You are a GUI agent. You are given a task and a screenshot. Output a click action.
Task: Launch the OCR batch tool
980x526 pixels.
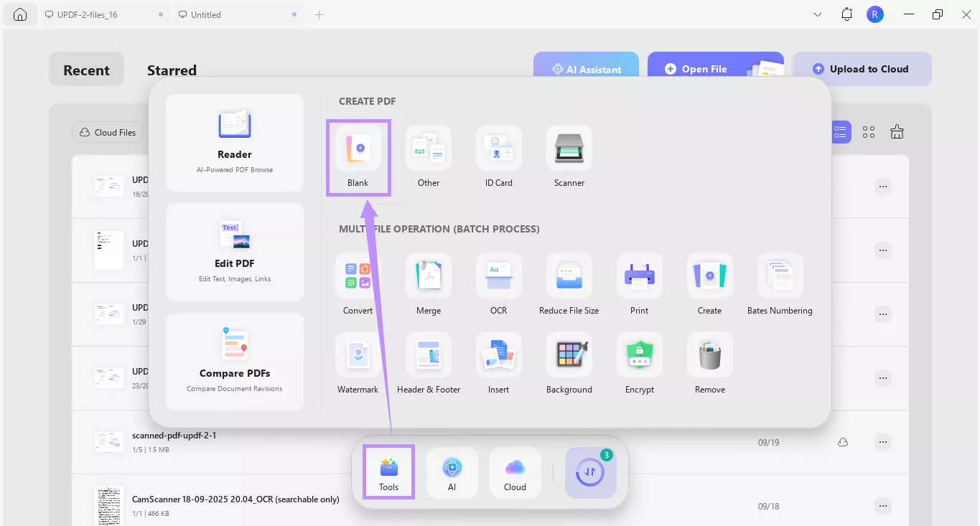(498, 276)
